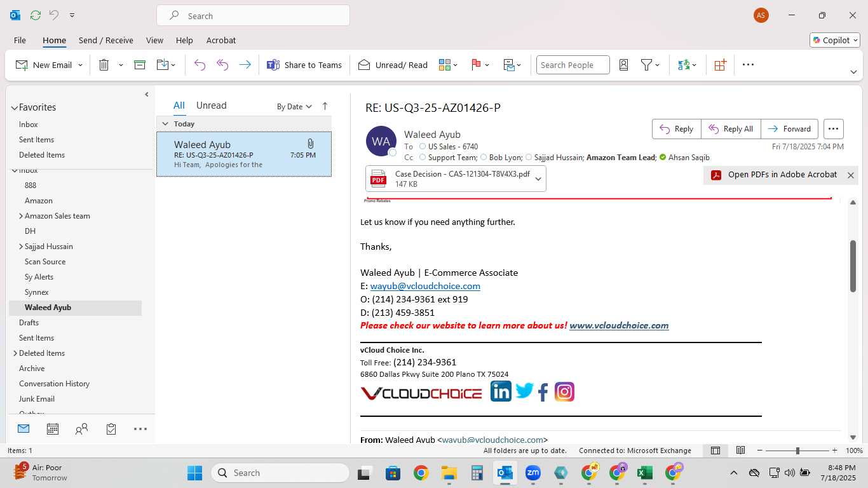Click the Delete trash can icon
Image resolution: width=868 pixels, height=488 pixels.
click(x=104, y=65)
